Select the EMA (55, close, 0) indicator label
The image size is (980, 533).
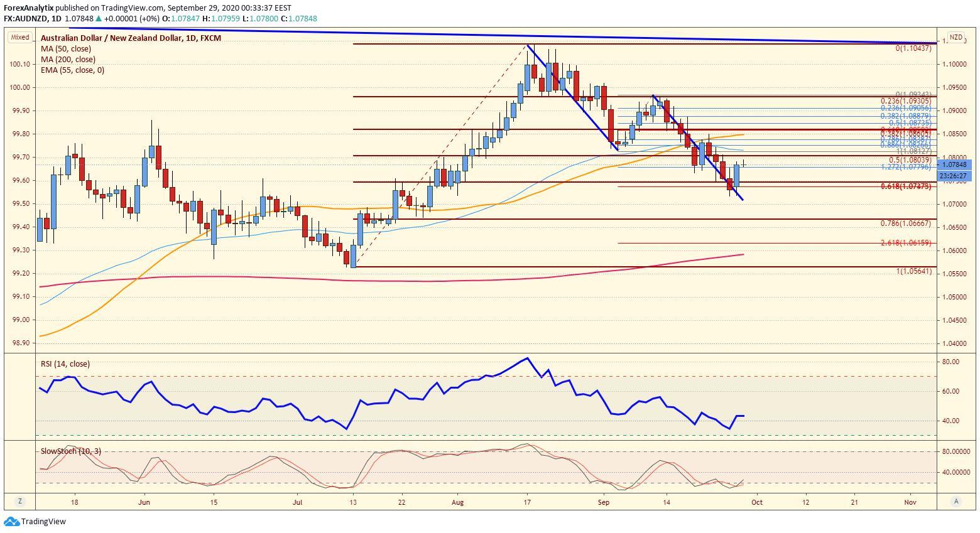73,70
